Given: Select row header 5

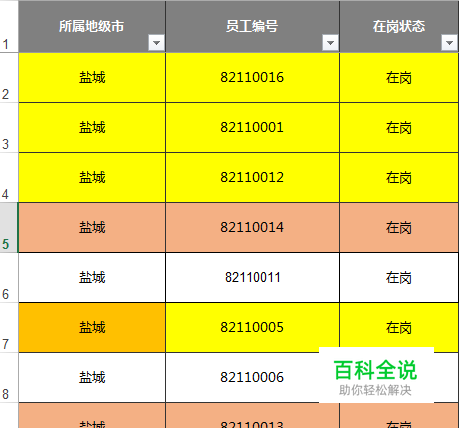Looking at the screenshot, I should (x=9, y=228).
